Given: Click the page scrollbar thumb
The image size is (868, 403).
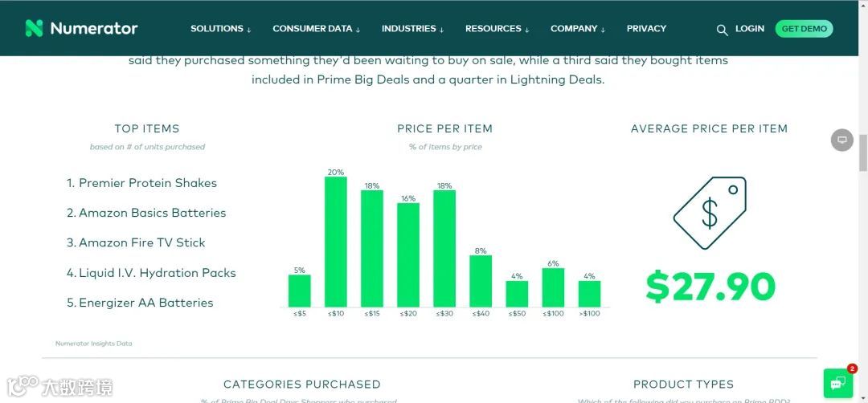Looking at the screenshot, I should (863, 153).
